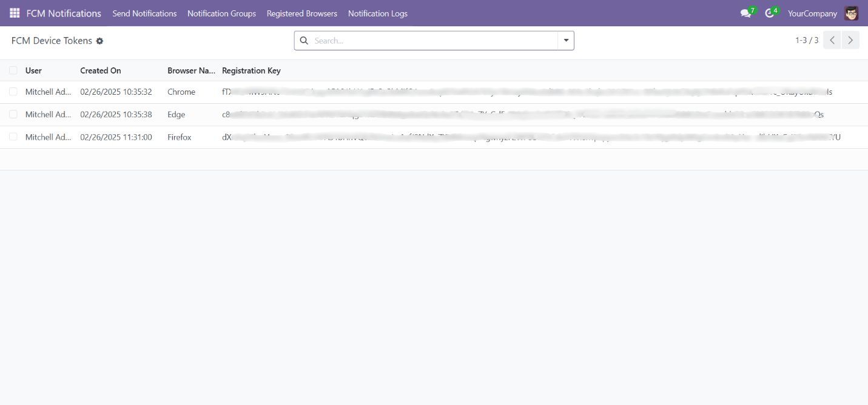Open the user profile avatar menu
868x405 pixels.
pos(851,13)
